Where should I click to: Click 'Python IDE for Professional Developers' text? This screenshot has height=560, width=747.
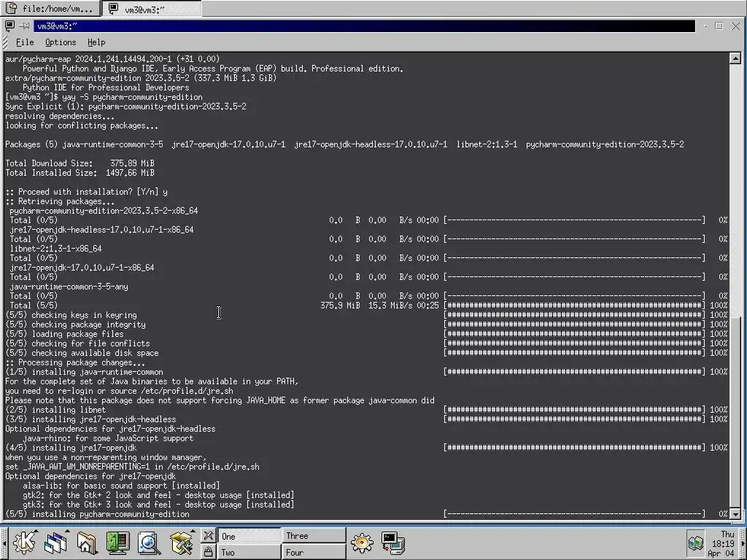click(106, 87)
